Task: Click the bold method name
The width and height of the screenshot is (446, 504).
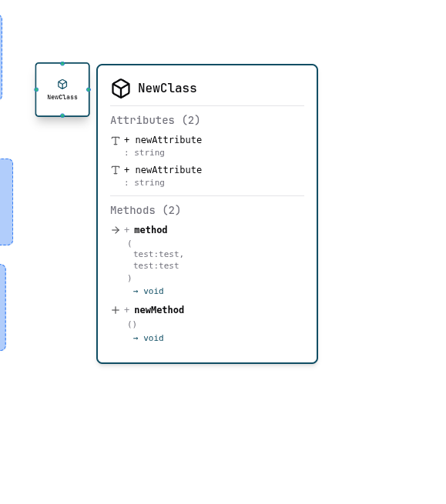Action: (x=151, y=230)
